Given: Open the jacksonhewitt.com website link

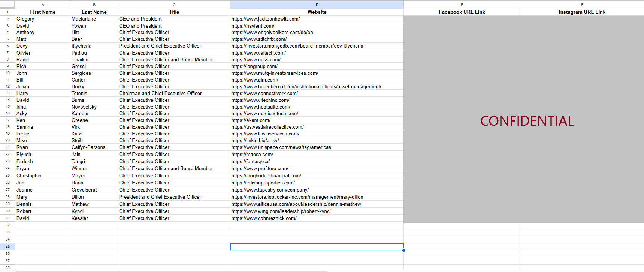Looking at the screenshot, I should [x=266, y=19].
